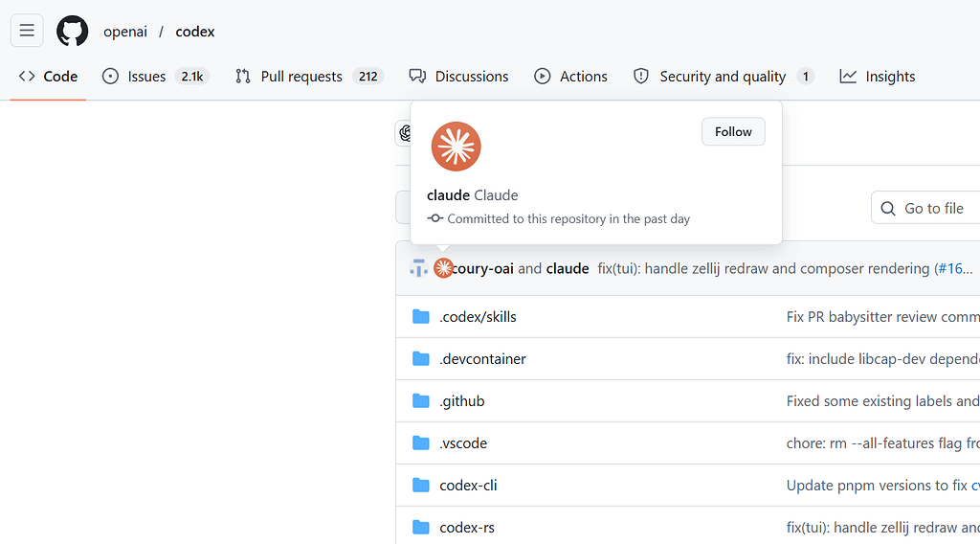Click the first committer avatar in commit row
Screen dimensions: 980x544
418,268
